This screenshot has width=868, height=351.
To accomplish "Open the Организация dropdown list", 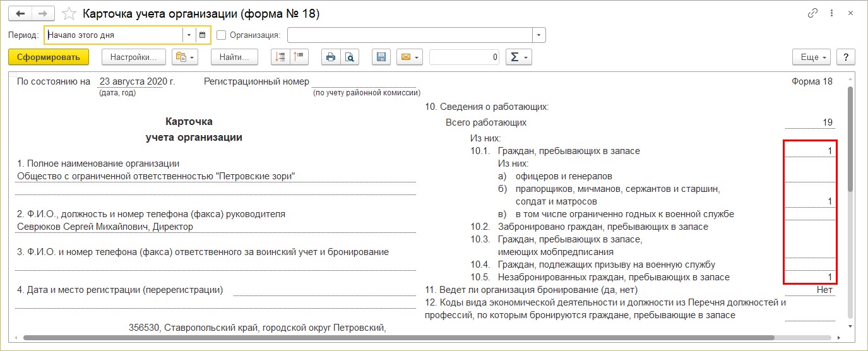I will [539, 35].
